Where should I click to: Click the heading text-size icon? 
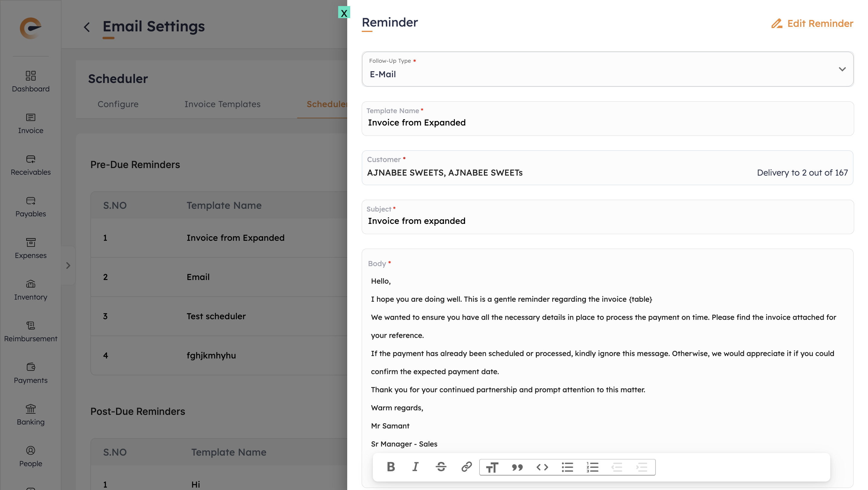point(492,467)
